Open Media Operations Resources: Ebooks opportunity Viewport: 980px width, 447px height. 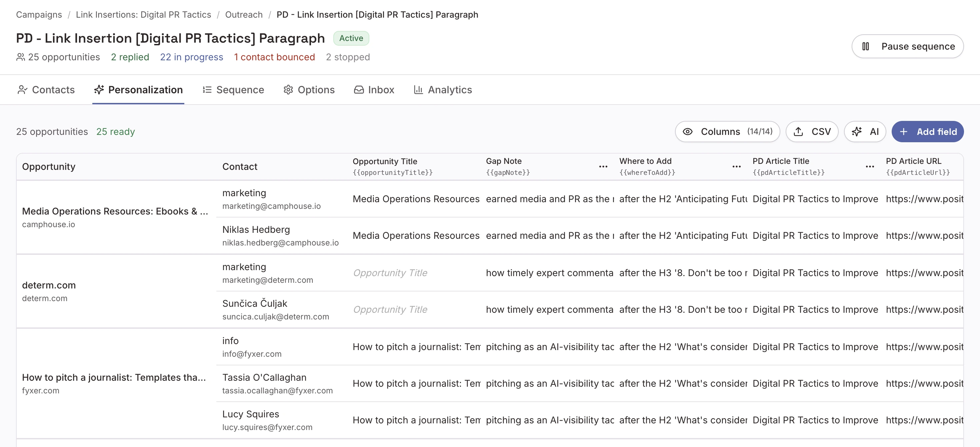115,211
